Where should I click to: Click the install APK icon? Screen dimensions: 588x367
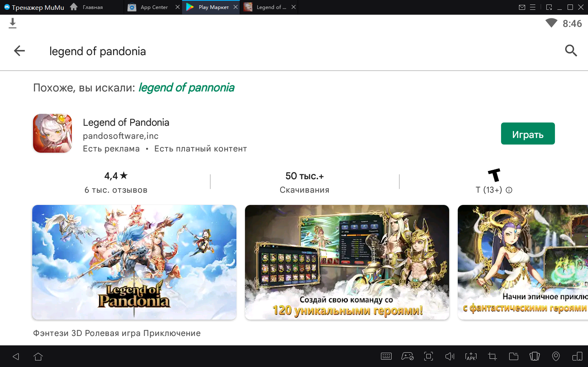471,356
